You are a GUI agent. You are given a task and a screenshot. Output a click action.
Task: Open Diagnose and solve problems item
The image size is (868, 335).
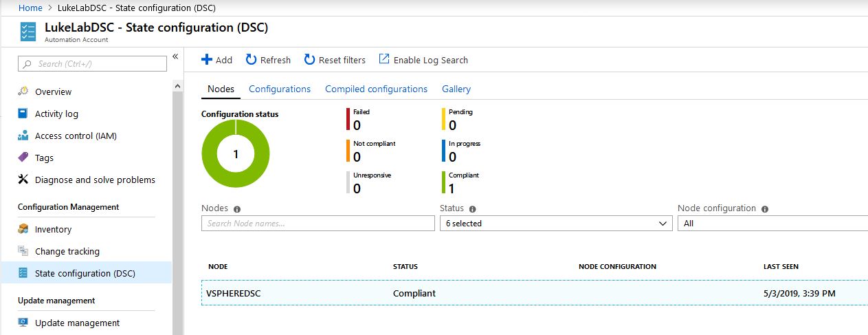(95, 180)
